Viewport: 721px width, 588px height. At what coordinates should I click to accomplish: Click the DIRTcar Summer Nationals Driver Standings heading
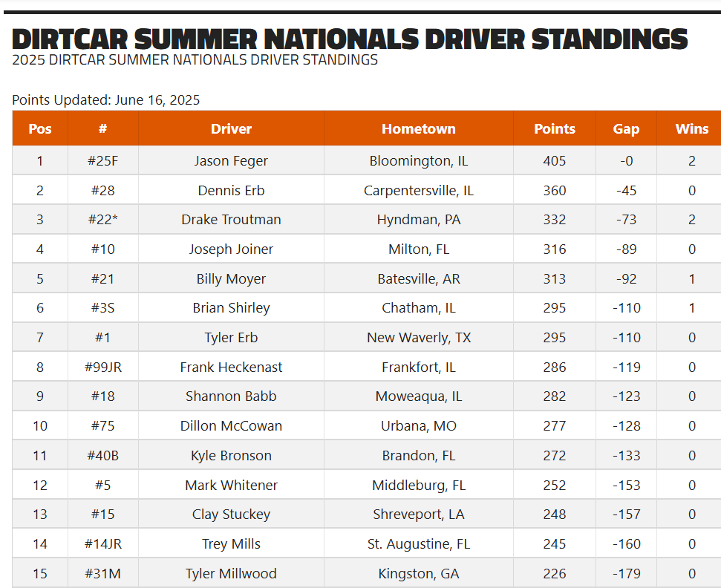(x=350, y=39)
